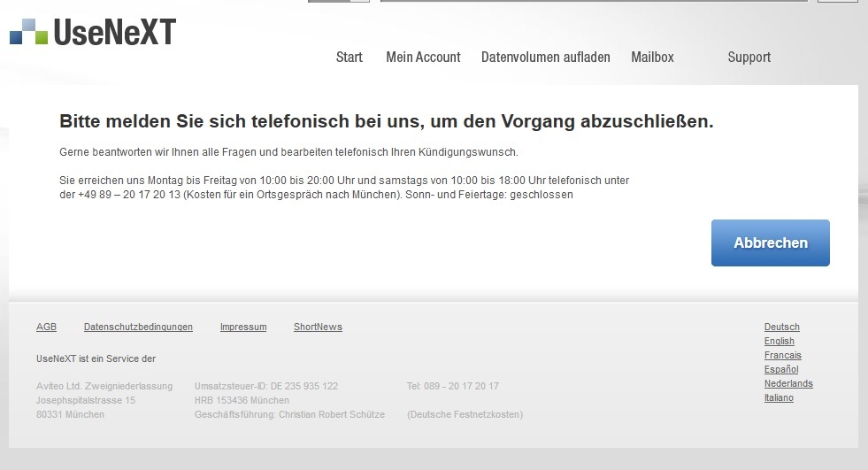Choose Español language option
Image resolution: width=868 pixels, height=470 pixels.
781,369
